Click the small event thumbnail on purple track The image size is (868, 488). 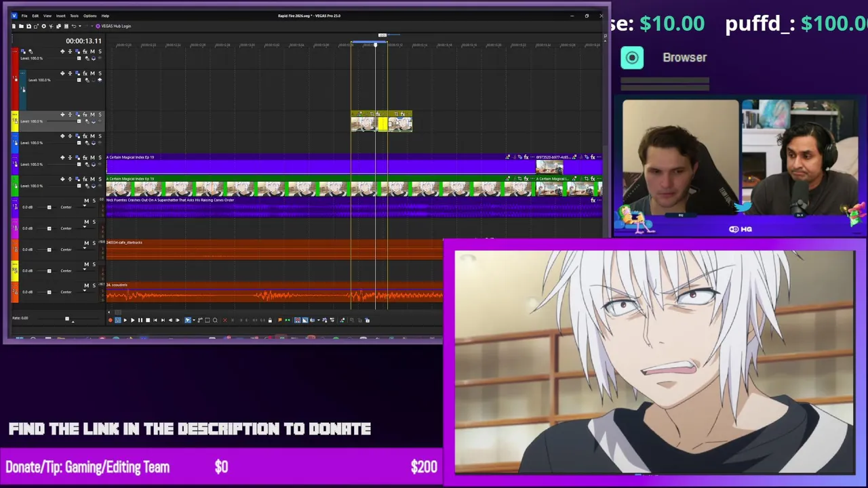click(x=549, y=167)
